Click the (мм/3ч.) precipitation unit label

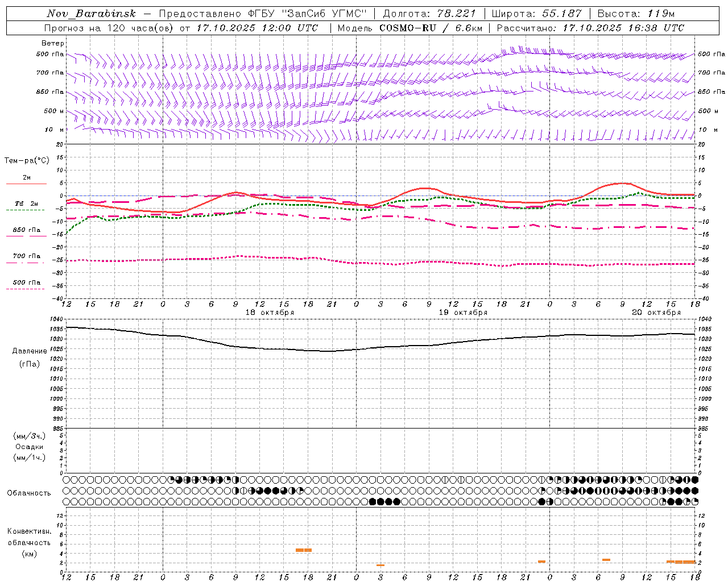[x=30, y=436]
